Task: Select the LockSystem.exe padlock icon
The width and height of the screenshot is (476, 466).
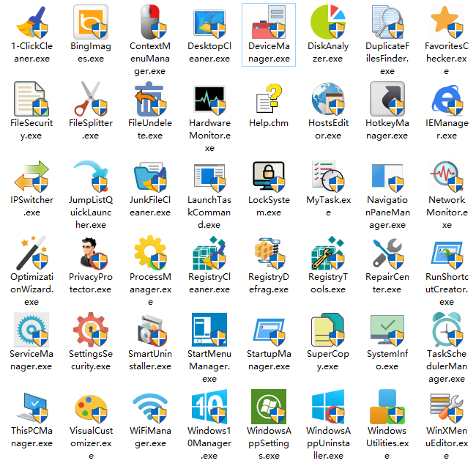Action: click(269, 176)
